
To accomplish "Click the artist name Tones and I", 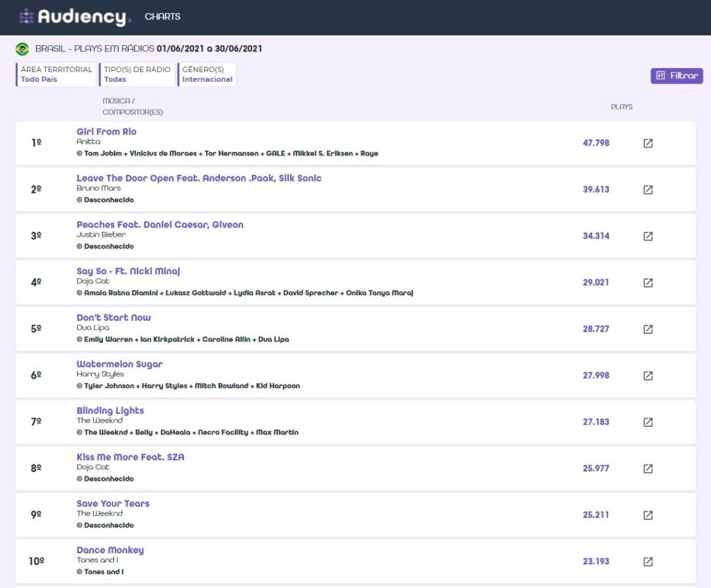I will point(97,560).
